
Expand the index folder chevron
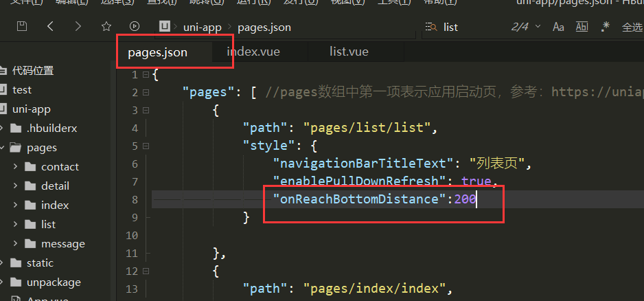15,205
